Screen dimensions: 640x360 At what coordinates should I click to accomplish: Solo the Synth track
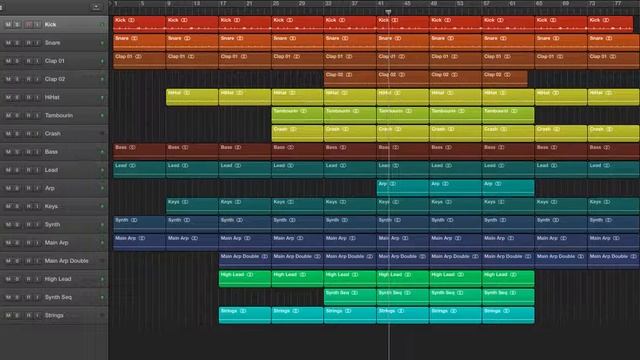pyautogui.click(x=17, y=224)
